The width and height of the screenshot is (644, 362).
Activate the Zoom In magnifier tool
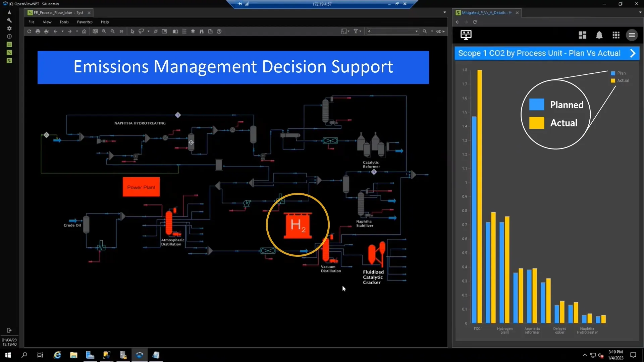click(x=104, y=31)
